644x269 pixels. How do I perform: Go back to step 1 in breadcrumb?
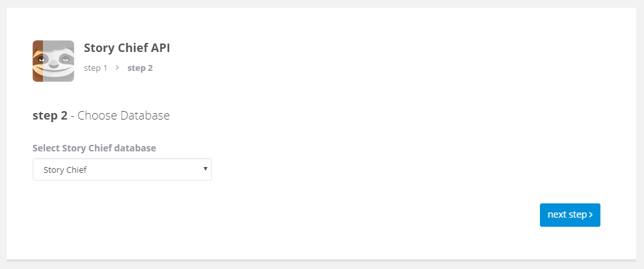95,68
